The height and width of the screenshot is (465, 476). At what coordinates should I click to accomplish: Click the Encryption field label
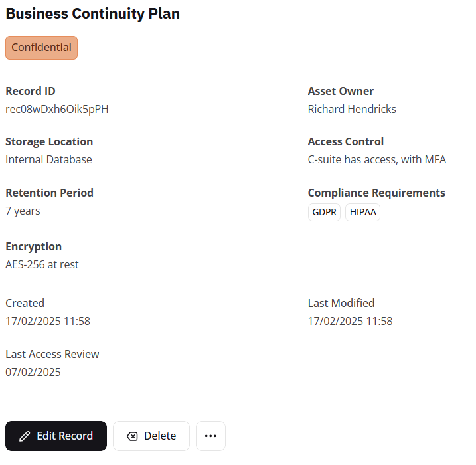point(33,246)
